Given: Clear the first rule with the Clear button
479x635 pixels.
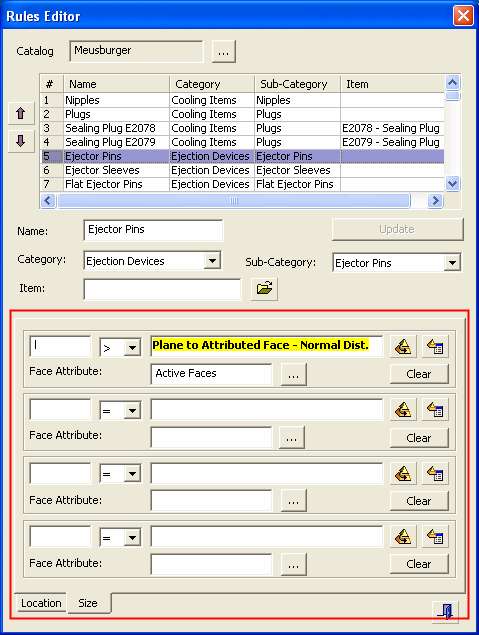Looking at the screenshot, I should (x=419, y=374).
